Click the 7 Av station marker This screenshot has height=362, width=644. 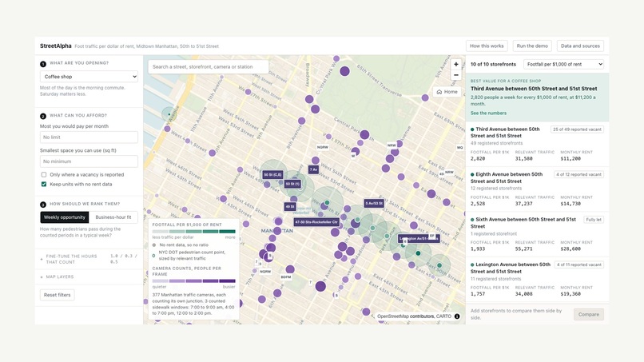[313, 169]
